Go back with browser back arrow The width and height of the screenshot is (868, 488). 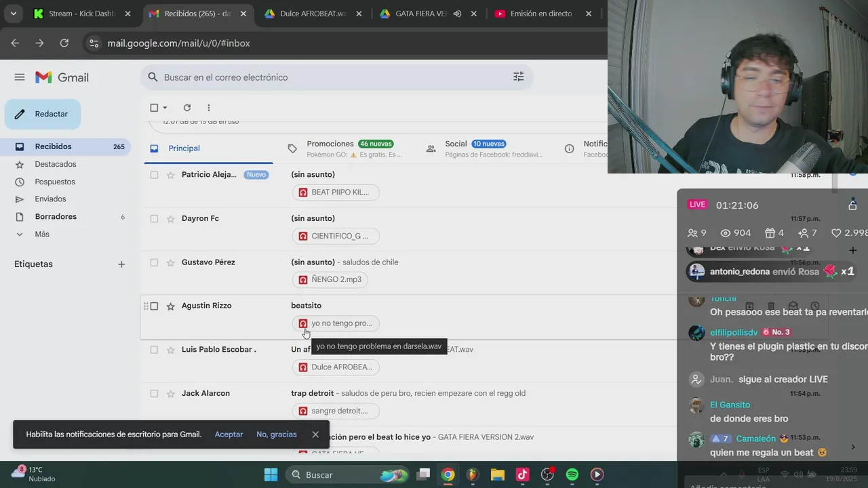(15, 43)
